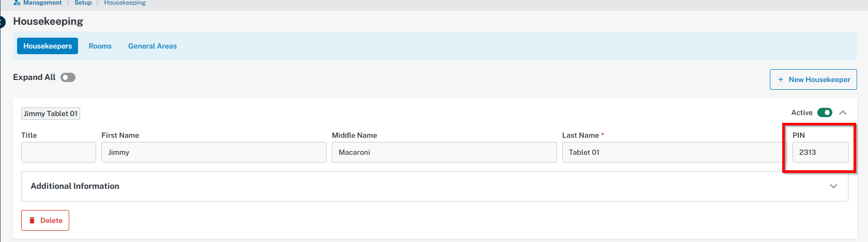Click the trash icon on the Delete button
Screen dimensions: 868x242
[32, 220]
